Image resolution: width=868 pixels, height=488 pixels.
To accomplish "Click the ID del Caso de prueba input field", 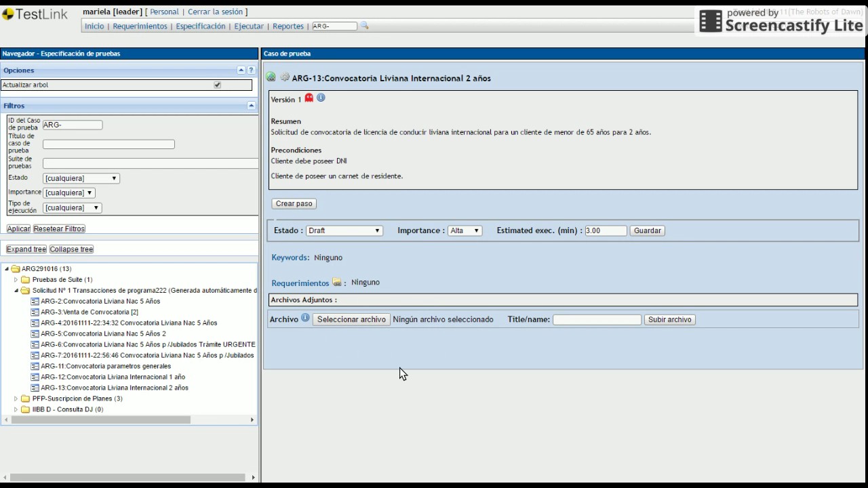I will pos(73,125).
